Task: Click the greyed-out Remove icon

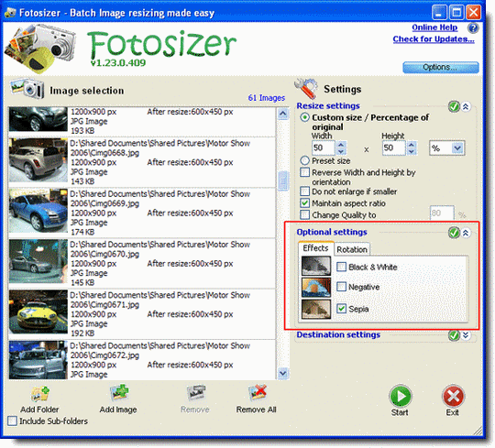Action: click(196, 393)
